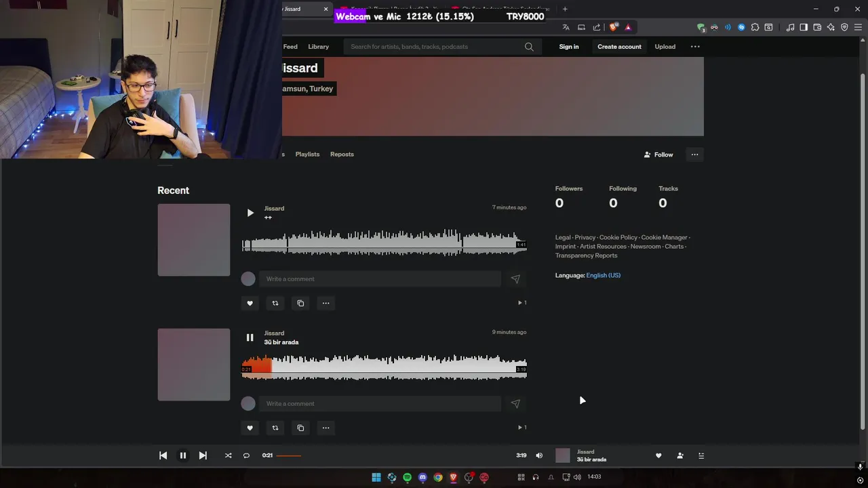
Task: Open '3ü bir arada' track artwork
Action: pos(194,365)
